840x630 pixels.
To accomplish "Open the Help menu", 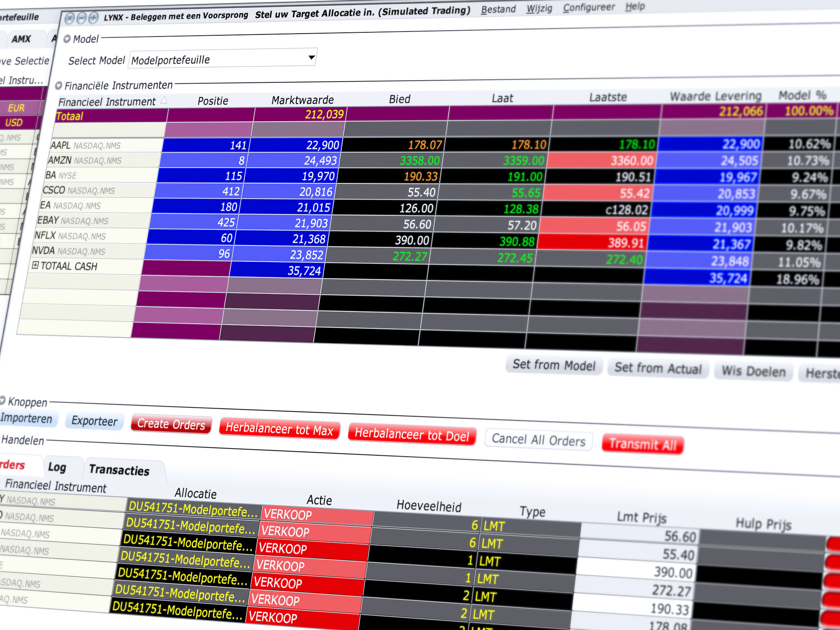I will 635,6.
